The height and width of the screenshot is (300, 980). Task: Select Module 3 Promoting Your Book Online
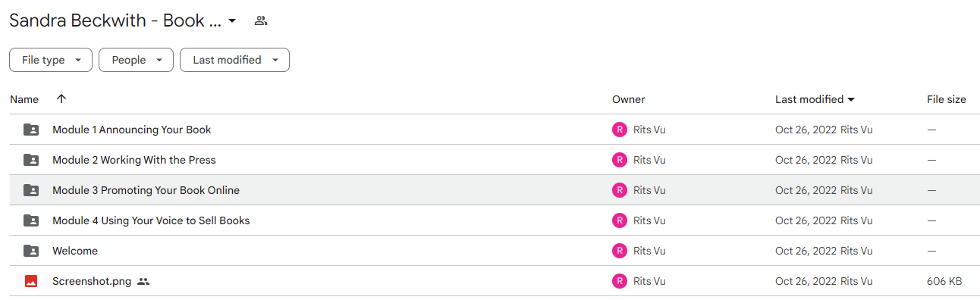coord(146,190)
